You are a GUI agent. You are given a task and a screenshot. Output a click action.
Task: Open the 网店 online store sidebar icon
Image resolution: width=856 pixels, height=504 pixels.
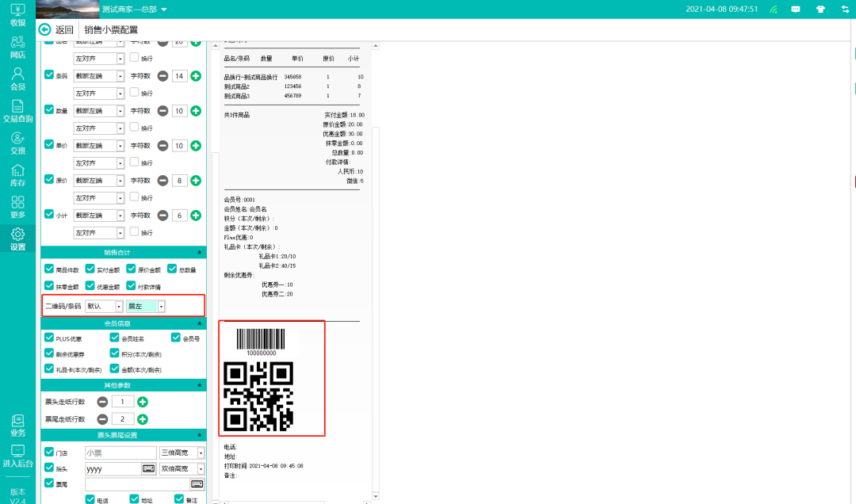click(x=17, y=47)
